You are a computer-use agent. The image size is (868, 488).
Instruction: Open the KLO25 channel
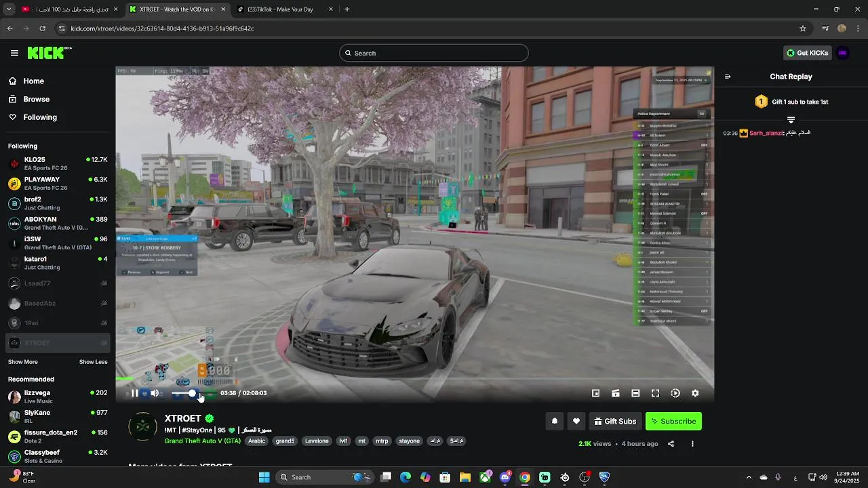58,163
